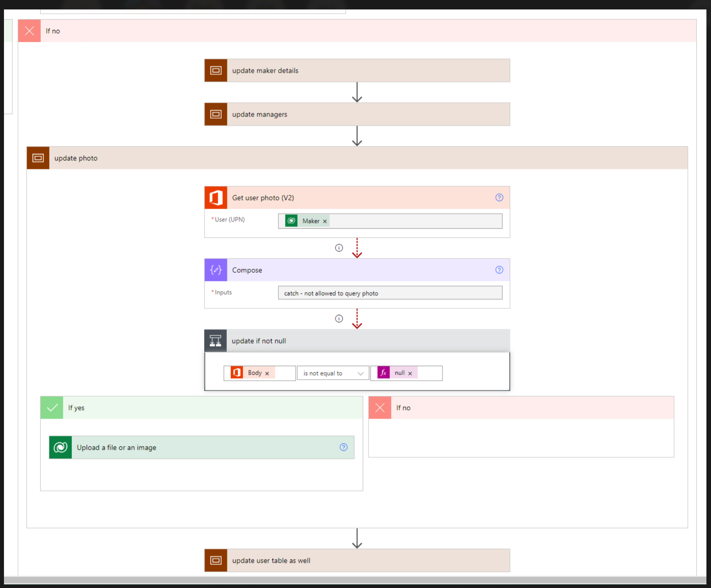Click the condition icon on 'update if not null'
Screen dimensions: 711x588
tap(216, 341)
